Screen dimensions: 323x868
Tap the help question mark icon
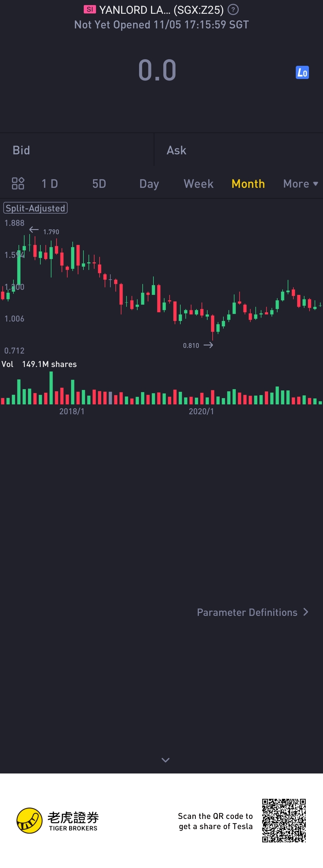point(233,10)
